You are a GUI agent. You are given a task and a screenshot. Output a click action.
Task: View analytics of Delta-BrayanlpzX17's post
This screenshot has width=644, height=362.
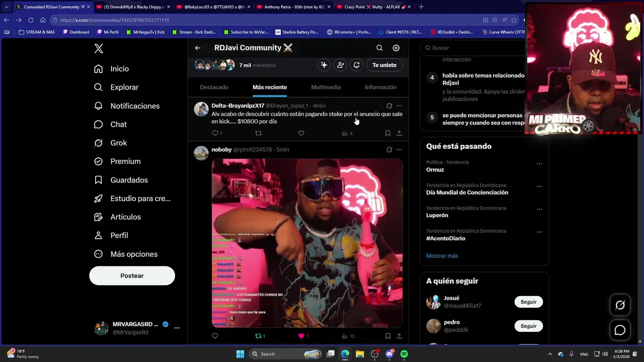[x=347, y=133]
